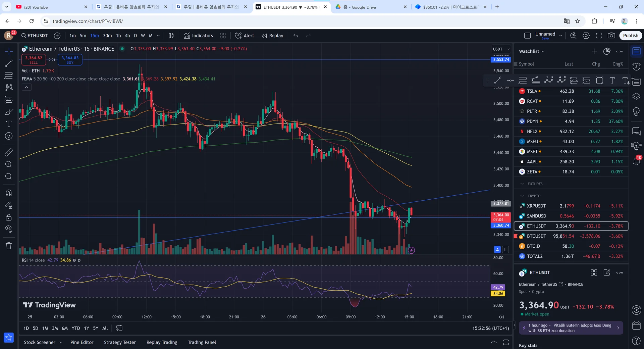Image resolution: width=644 pixels, height=349 pixels.
Task: Collapse the bottom panel chevron
Action: pyautogui.click(x=494, y=342)
